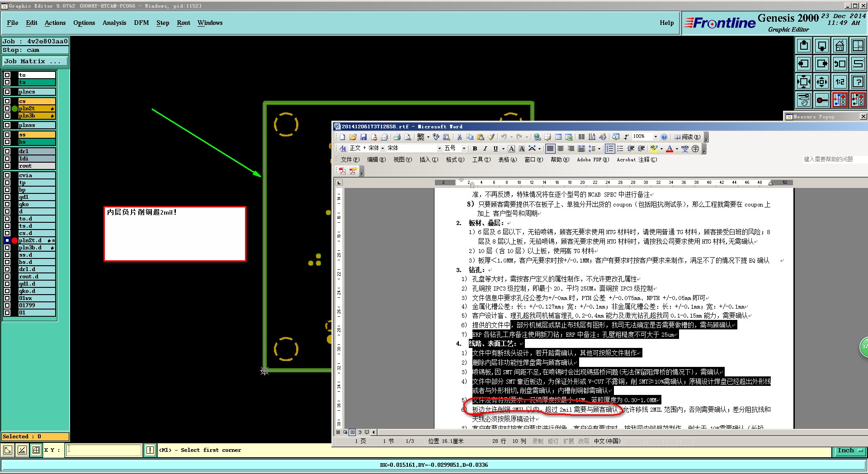868x474 pixels.
Task: Click the question mark zoom help icon
Action: tap(858, 82)
